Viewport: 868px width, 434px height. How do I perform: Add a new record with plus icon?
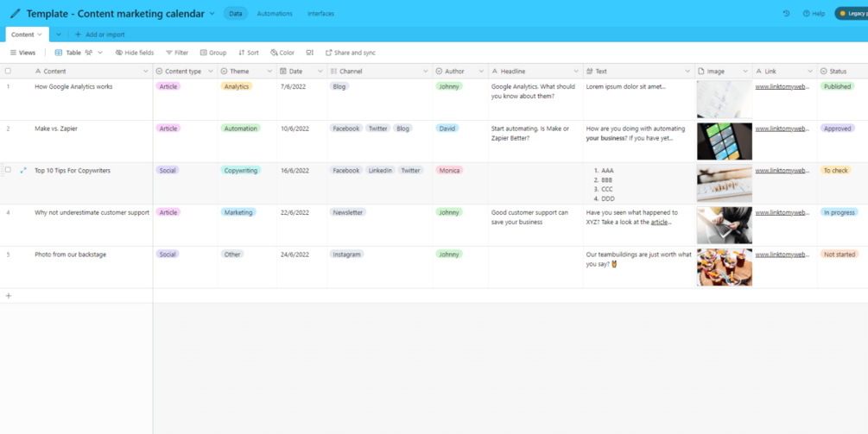click(x=9, y=296)
